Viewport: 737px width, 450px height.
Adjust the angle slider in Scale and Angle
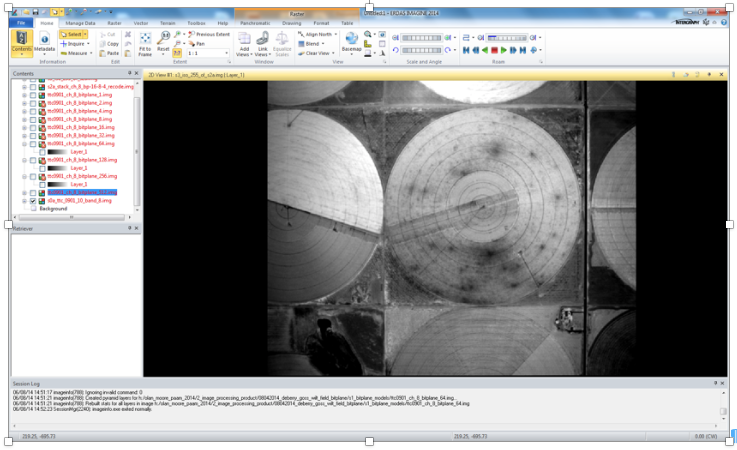tap(422, 50)
